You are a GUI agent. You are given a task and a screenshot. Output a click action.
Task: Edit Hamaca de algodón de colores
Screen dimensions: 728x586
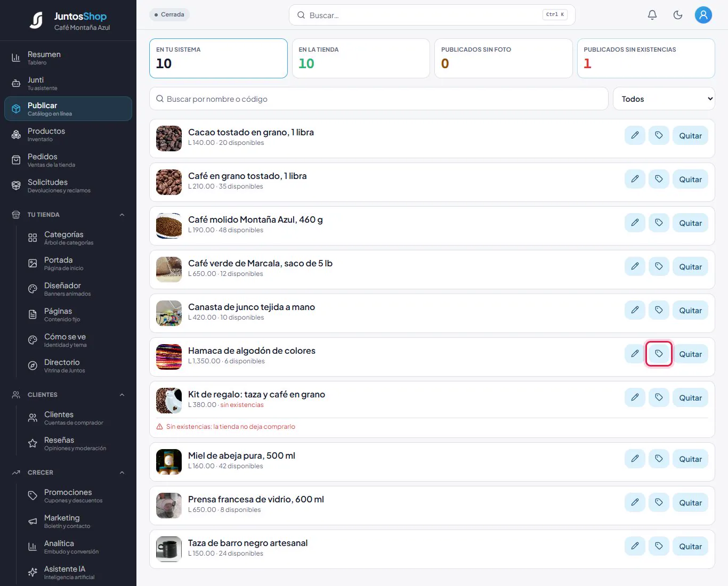(x=635, y=354)
